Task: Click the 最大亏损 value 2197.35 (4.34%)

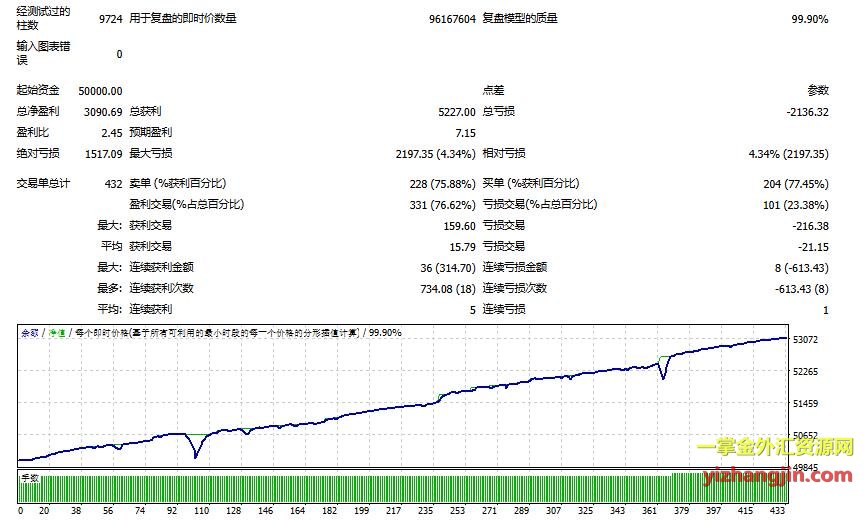Action: coord(435,154)
